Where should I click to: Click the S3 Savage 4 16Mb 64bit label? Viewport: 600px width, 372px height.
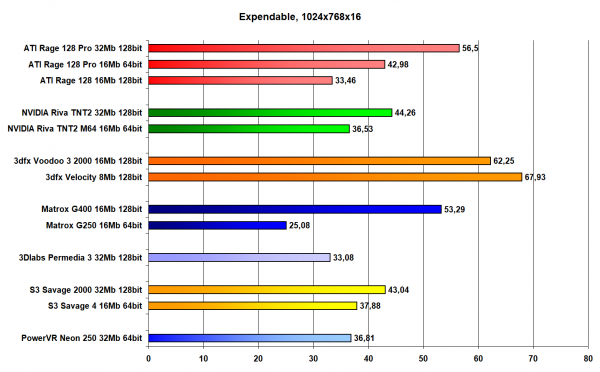[95, 306]
